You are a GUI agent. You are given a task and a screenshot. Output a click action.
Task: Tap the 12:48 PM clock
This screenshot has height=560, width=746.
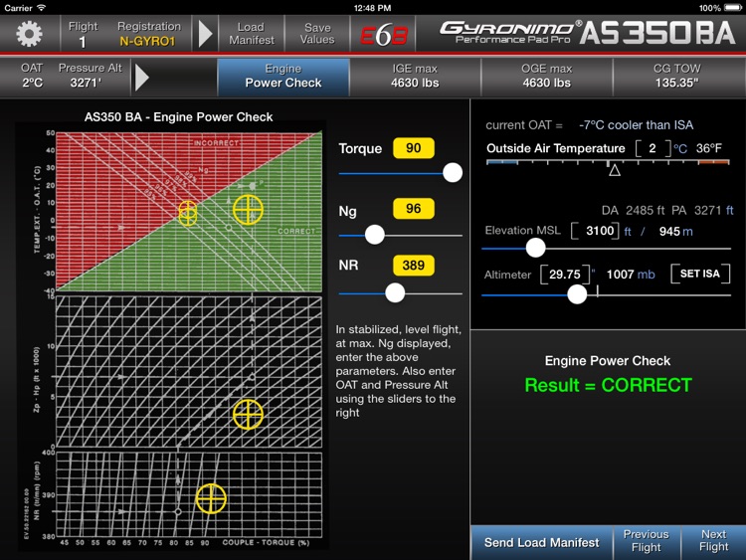point(373,8)
